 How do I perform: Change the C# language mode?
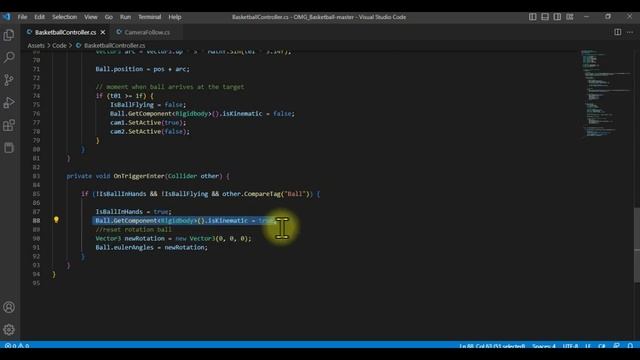click(602, 346)
